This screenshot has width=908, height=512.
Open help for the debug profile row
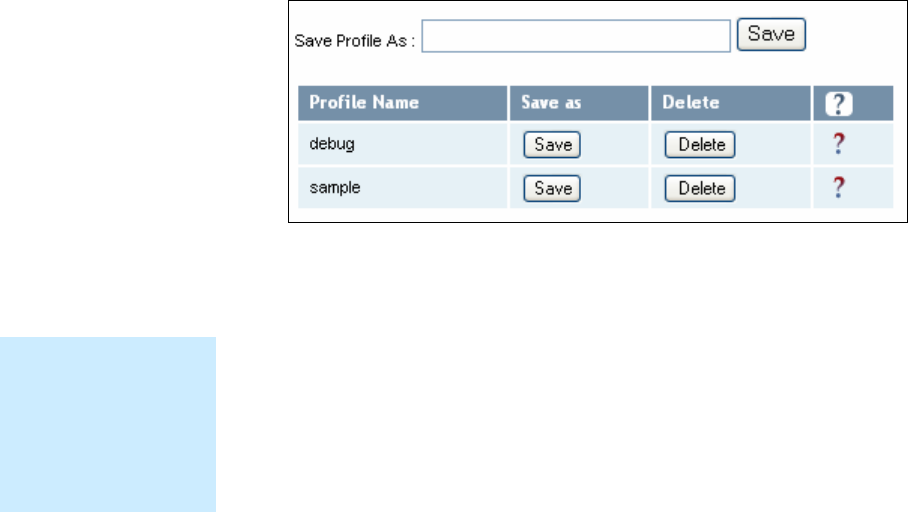pyautogui.click(x=839, y=143)
